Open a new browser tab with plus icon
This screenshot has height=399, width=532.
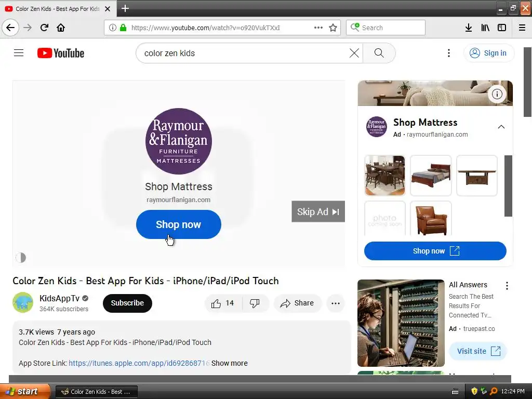[125, 8]
